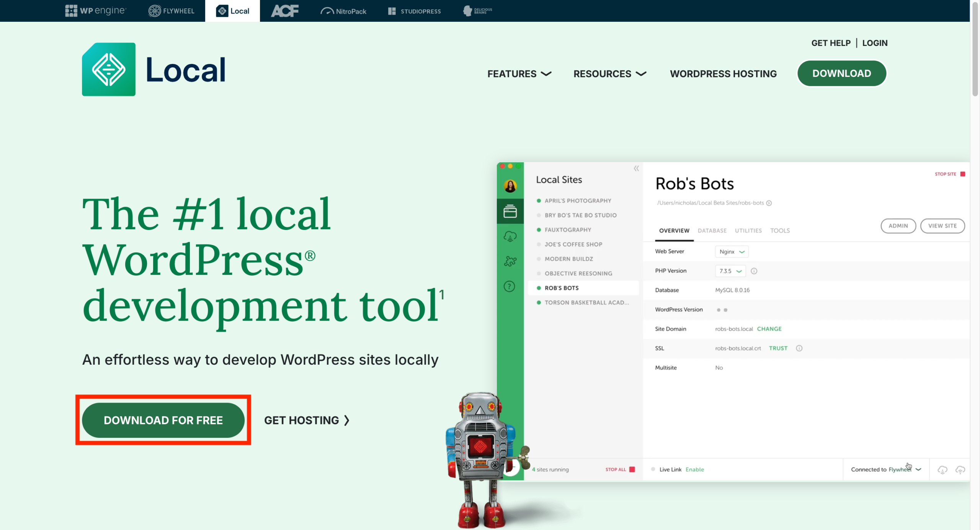Collapse the Local Sites list panel
This screenshot has width=980, height=530.
click(x=636, y=168)
